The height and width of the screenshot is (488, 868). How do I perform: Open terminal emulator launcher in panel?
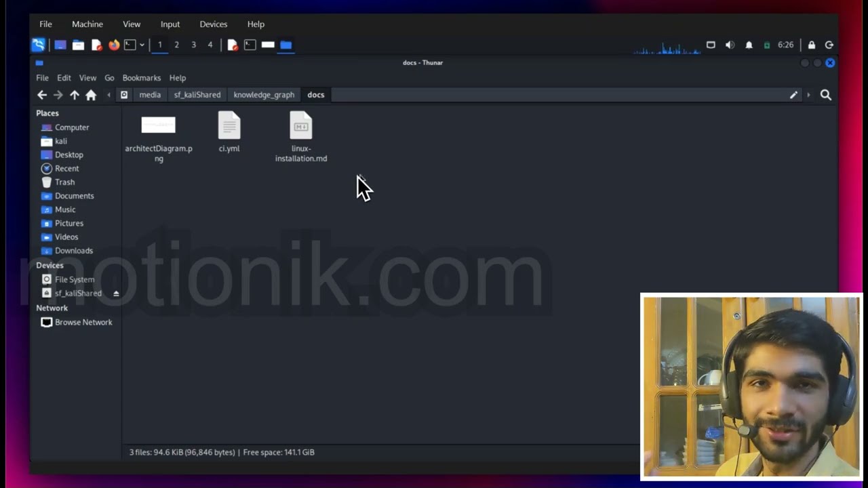(x=130, y=45)
